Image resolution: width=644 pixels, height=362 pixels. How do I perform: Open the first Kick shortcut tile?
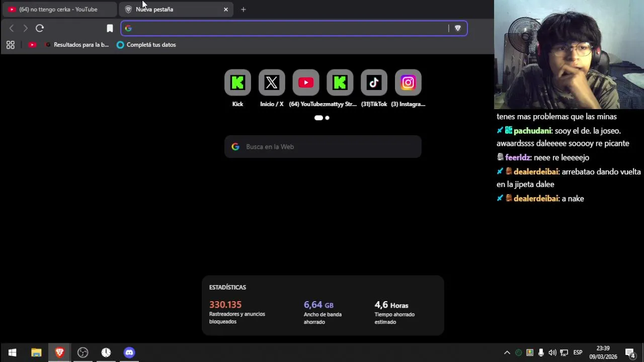point(237,82)
